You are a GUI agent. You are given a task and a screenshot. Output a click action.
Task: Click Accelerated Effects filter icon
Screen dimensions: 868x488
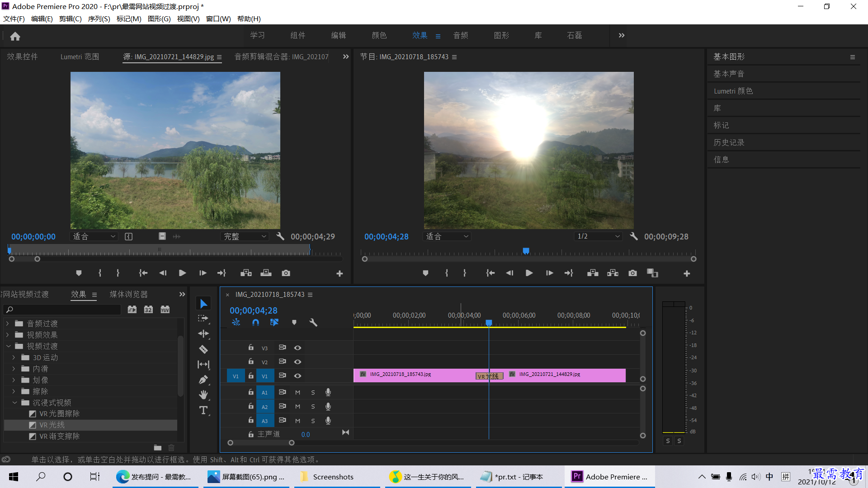(132, 310)
